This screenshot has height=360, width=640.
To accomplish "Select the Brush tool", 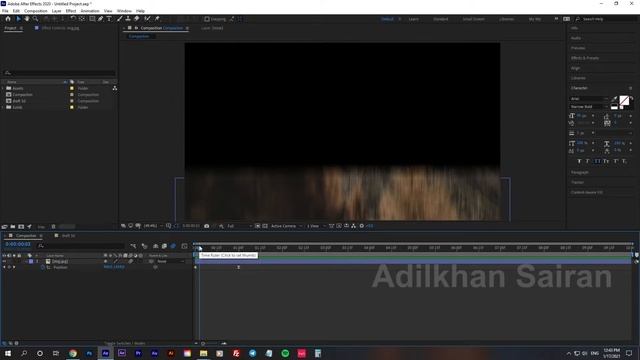I will [x=120, y=19].
